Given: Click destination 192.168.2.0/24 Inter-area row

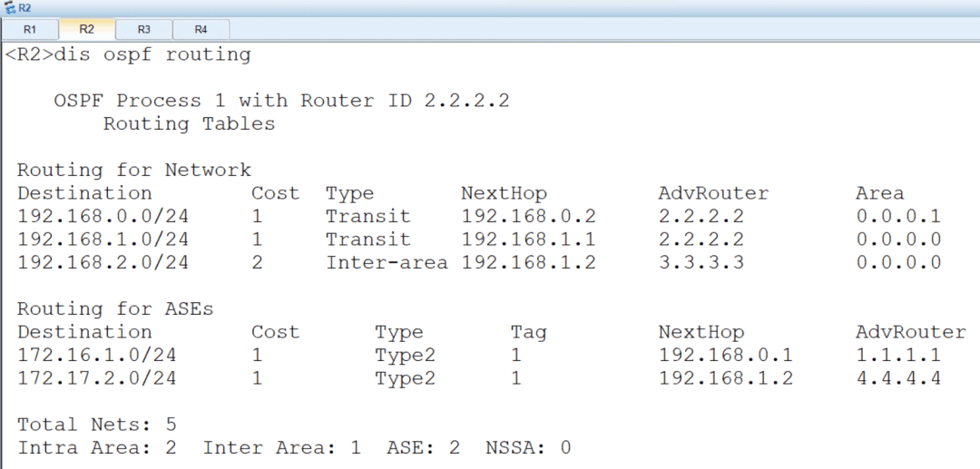Looking at the screenshot, I should coord(479,263).
